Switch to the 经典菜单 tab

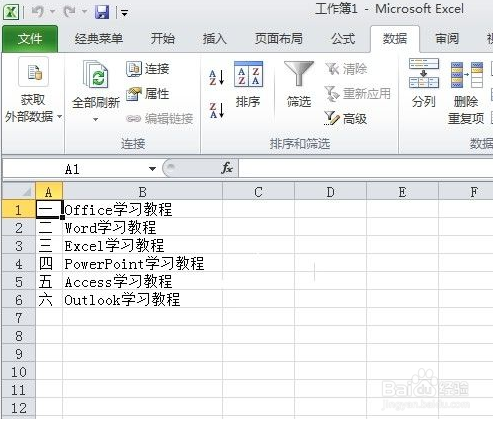(99, 39)
